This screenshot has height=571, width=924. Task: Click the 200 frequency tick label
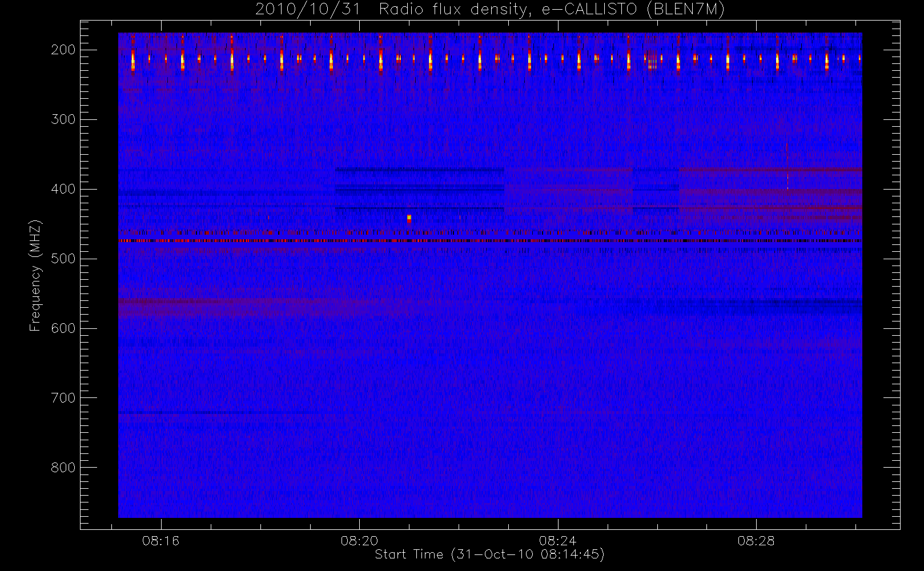click(63, 50)
